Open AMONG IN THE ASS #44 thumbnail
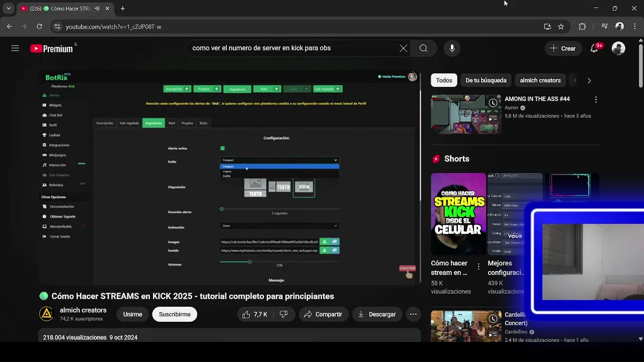The width and height of the screenshot is (644, 362). (x=466, y=114)
